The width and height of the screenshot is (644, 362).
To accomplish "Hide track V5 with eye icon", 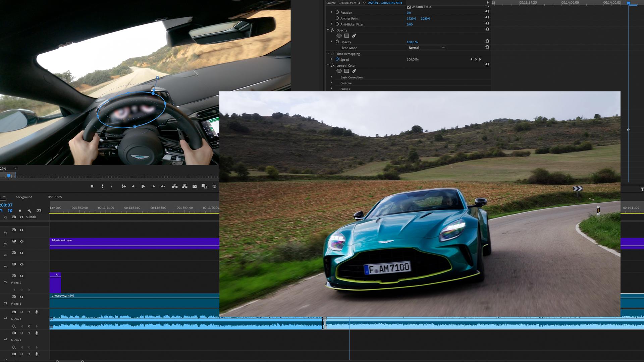I will [x=22, y=241].
